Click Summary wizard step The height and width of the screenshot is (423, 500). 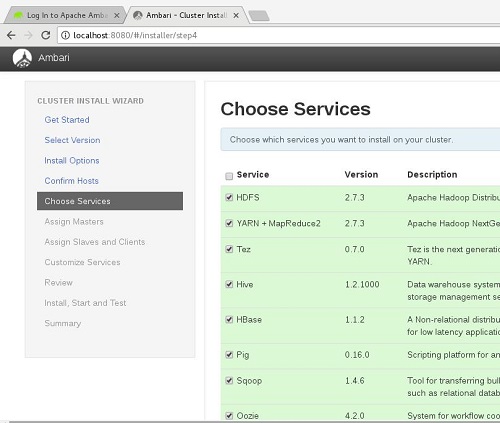click(x=63, y=323)
